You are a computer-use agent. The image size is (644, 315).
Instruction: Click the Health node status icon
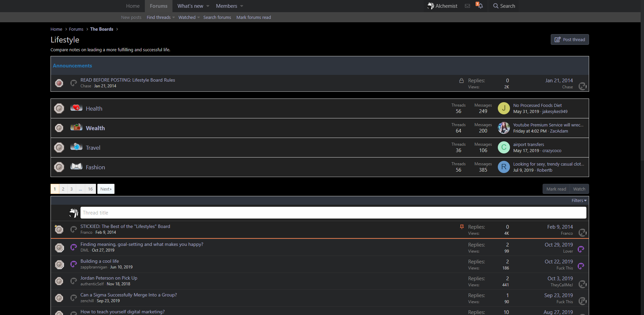pos(59,109)
